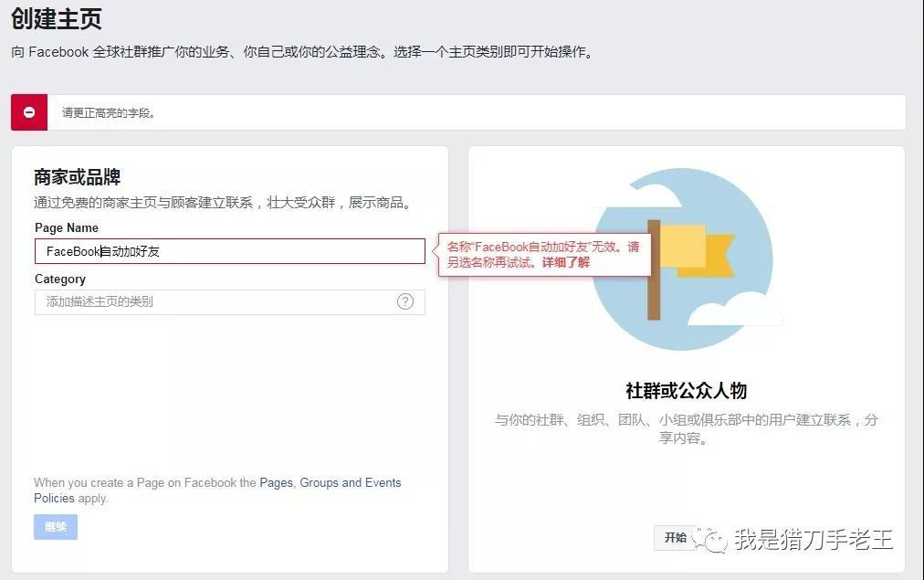The width and height of the screenshot is (924, 580).
Task: Click the 继续 button to continue
Action: (x=55, y=527)
